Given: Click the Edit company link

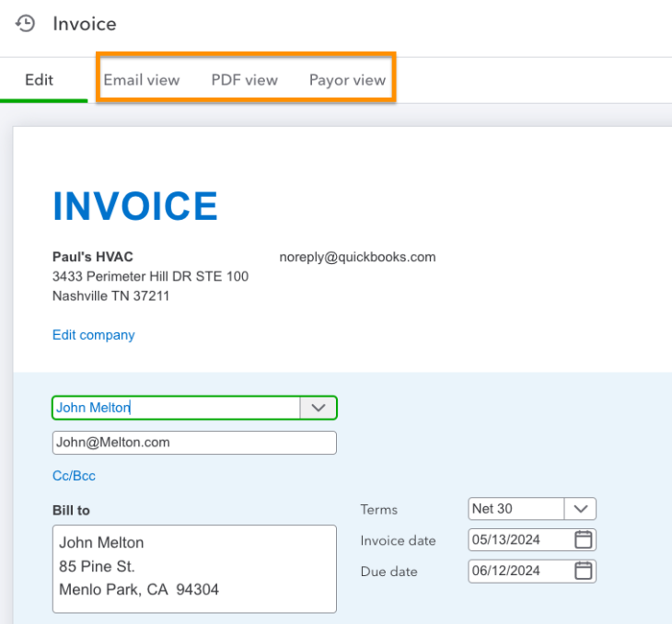Looking at the screenshot, I should 93,335.
